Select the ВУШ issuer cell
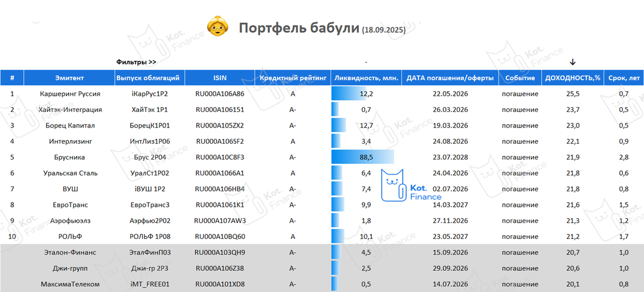Viewport: 644px width, 292px height. pos(70,189)
